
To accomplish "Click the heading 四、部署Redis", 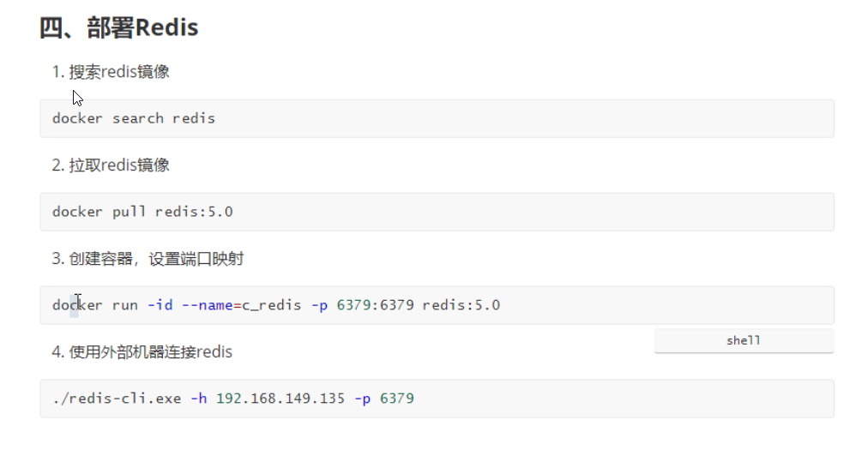I will click(119, 27).
